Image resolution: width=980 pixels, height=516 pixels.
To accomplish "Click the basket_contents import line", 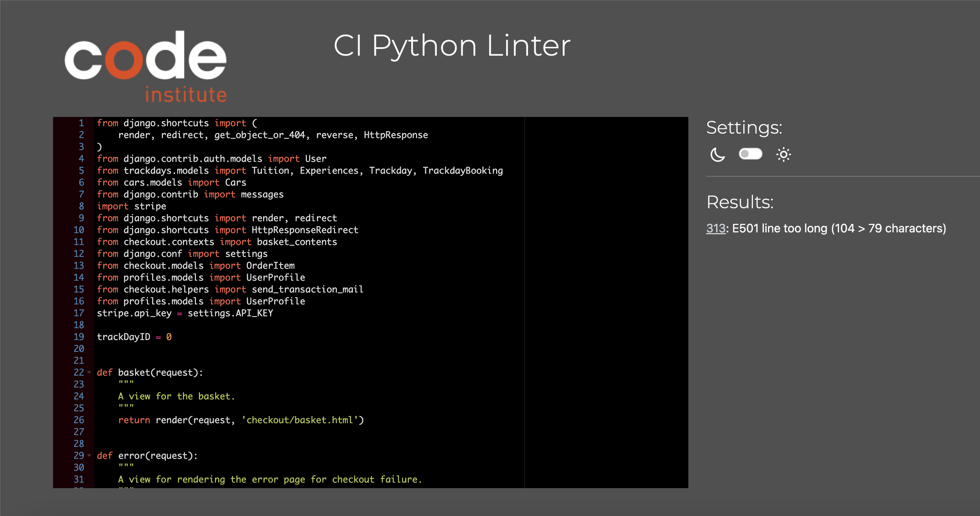I will pos(217,242).
